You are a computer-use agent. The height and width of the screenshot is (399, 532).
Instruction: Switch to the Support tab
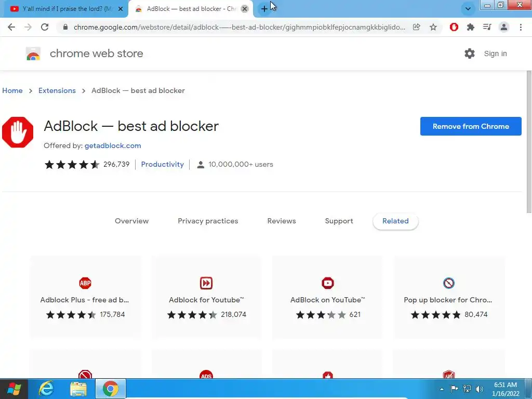[339, 221]
